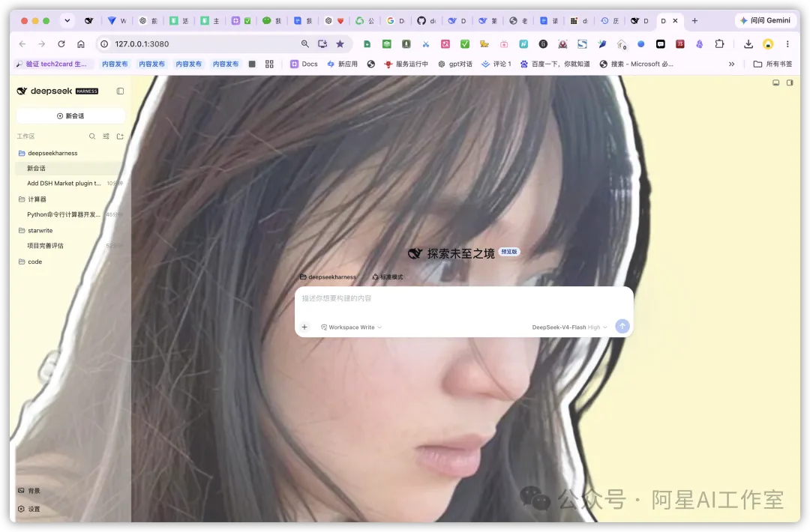
Task: Open 百度一下 bookmark
Action: [x=555, y=64]
